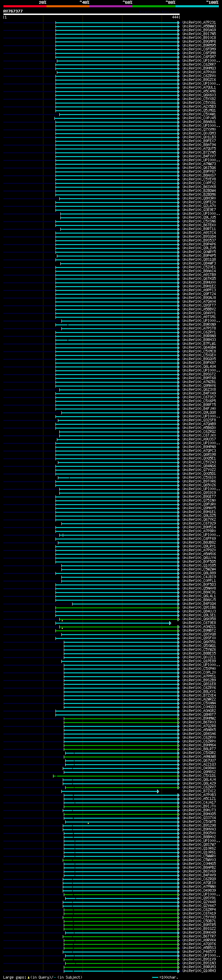Open hit UniRef100_A7QUL1
222x980 pixels.
point(199,88)
